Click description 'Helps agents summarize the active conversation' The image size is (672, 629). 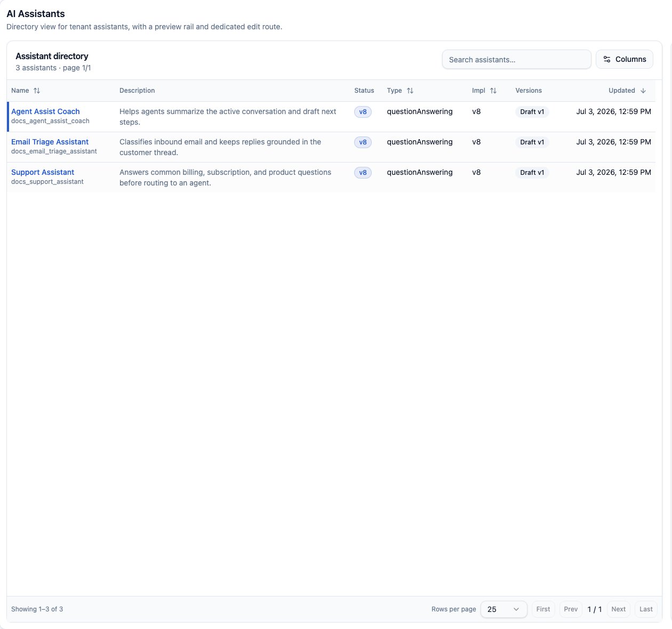[228, 117]
